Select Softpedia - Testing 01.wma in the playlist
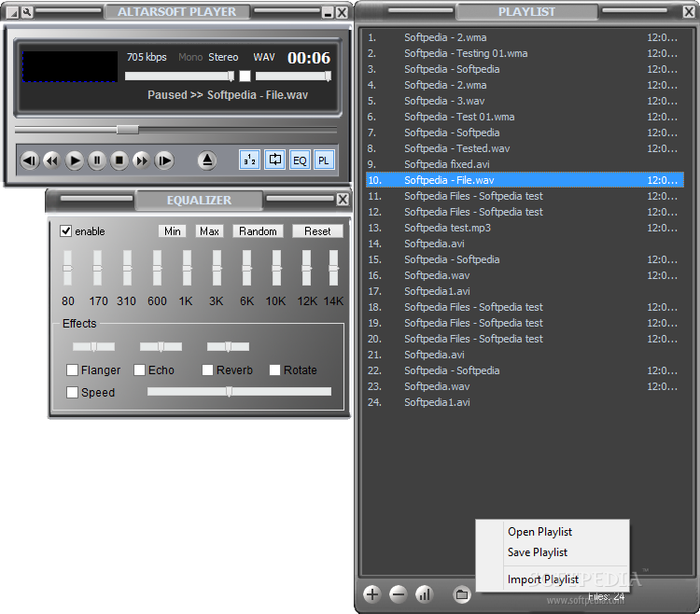The image size is (700, 614). [525, 53]
